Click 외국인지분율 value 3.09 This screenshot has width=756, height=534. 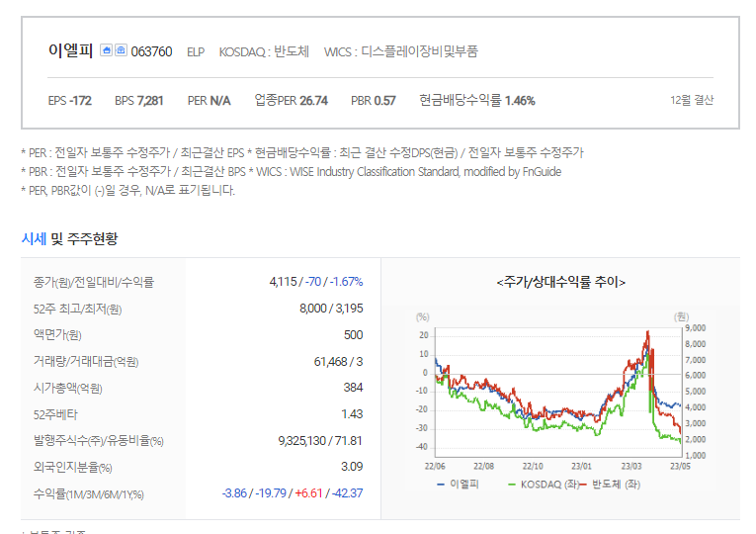pyautogui.click(x=352, y=467)
